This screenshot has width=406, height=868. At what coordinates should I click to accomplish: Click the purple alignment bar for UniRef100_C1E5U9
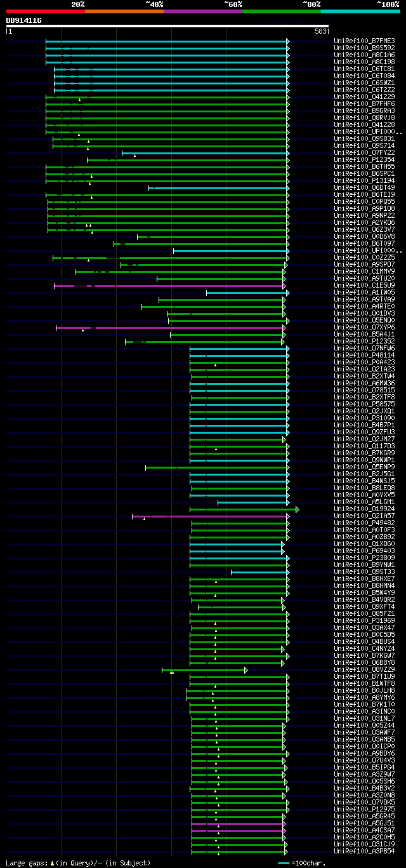point(169,286)
